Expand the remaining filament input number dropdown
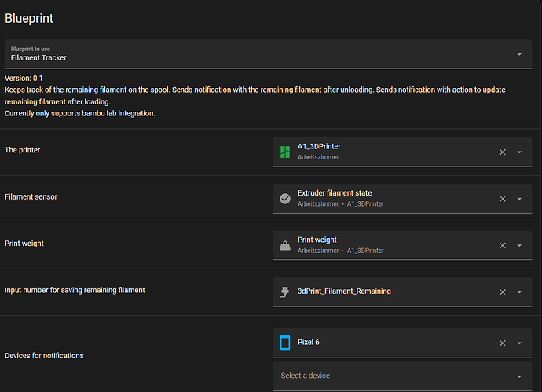Image resolution: width=542 pixels, height=392 pixels. click(519, 291)
